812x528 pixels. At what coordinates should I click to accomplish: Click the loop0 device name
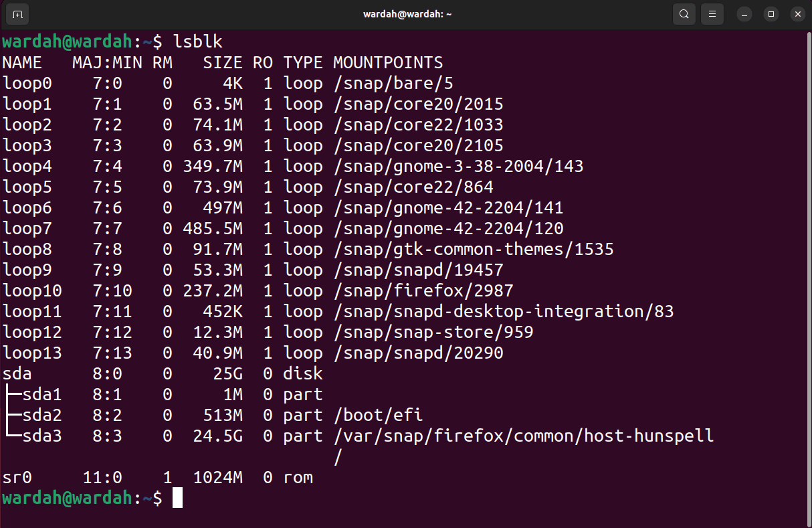[27, 83]
